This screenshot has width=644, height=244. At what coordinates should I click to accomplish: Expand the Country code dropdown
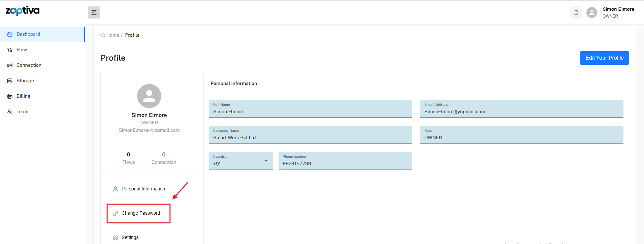click(x=266, y=161)
